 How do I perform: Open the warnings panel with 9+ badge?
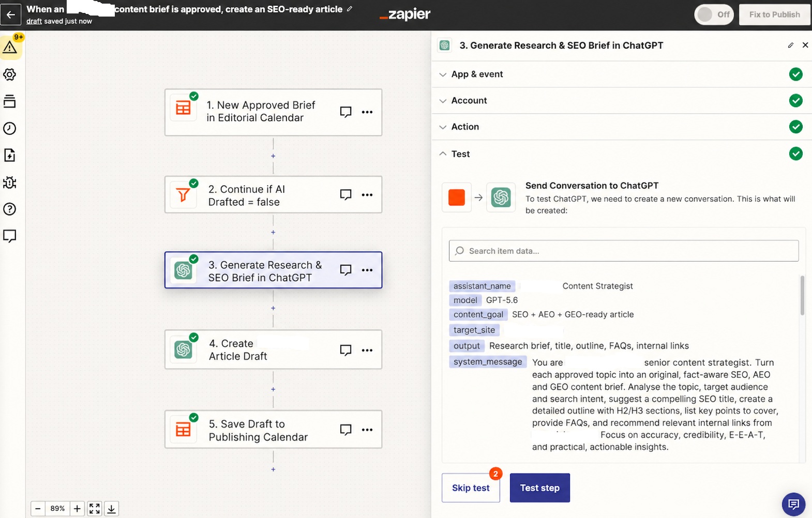click(10, 47)
